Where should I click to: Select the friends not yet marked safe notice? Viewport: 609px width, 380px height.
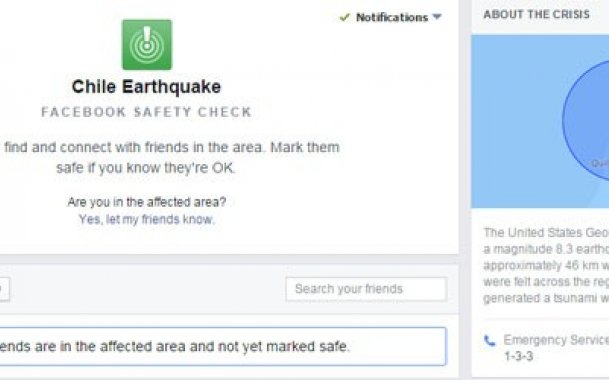click(x=223, y=346)
